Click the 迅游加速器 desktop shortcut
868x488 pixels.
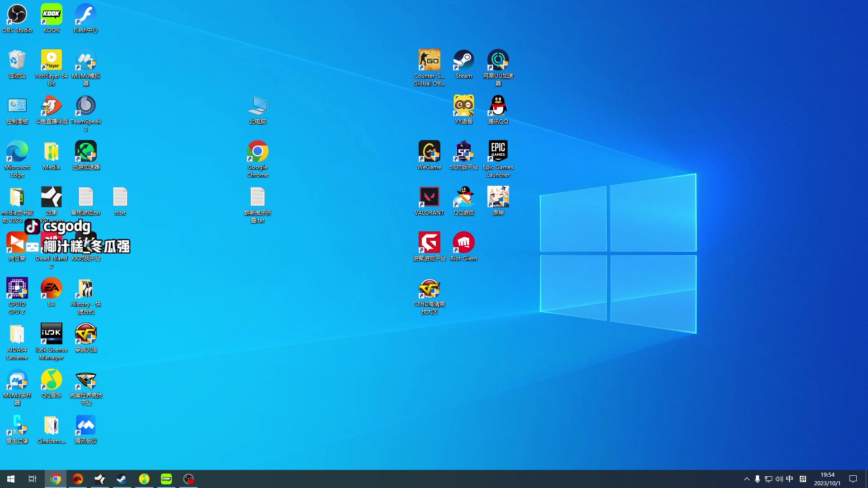[86, 155]
